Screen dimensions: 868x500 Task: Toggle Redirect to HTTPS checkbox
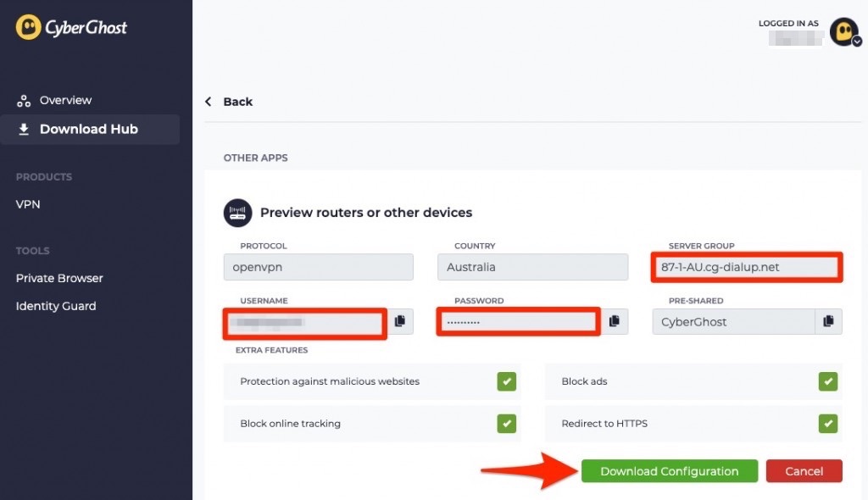point(828,424)
